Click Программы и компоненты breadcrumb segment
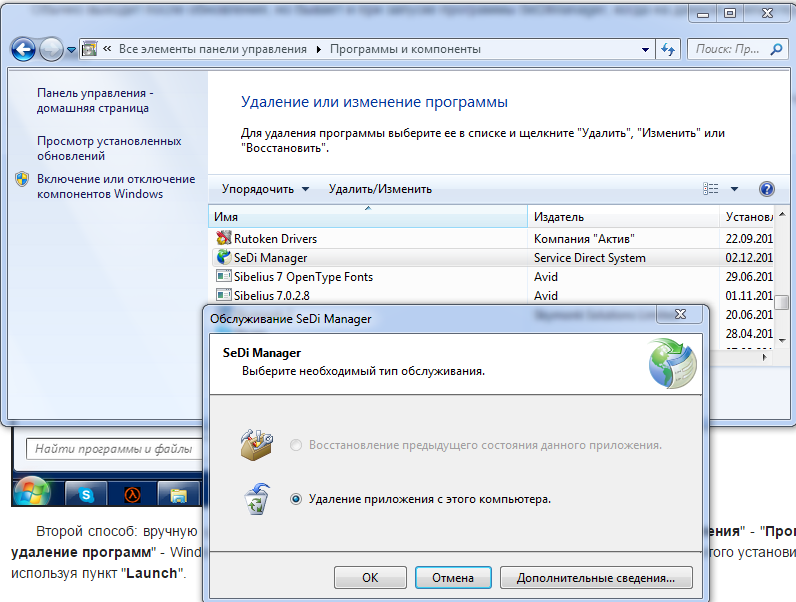 pos(405,49)
